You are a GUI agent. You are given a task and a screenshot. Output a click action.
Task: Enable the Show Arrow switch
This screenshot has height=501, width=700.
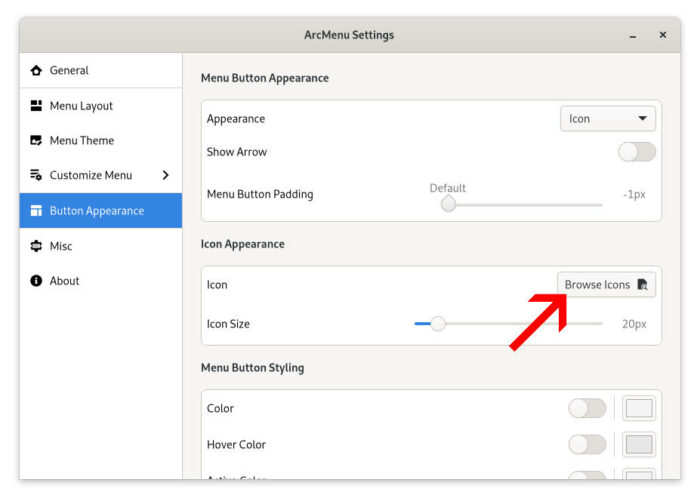637,152
